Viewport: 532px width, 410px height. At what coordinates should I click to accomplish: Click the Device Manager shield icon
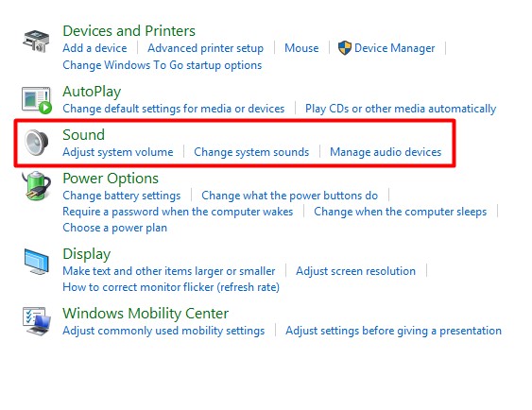345,48
